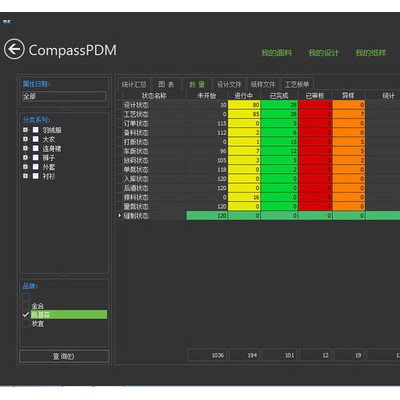Viewport: 400px width, 400px height.
Task: Click the 已审核 column header
Action: pyautogui.click(x=315, y=96)
